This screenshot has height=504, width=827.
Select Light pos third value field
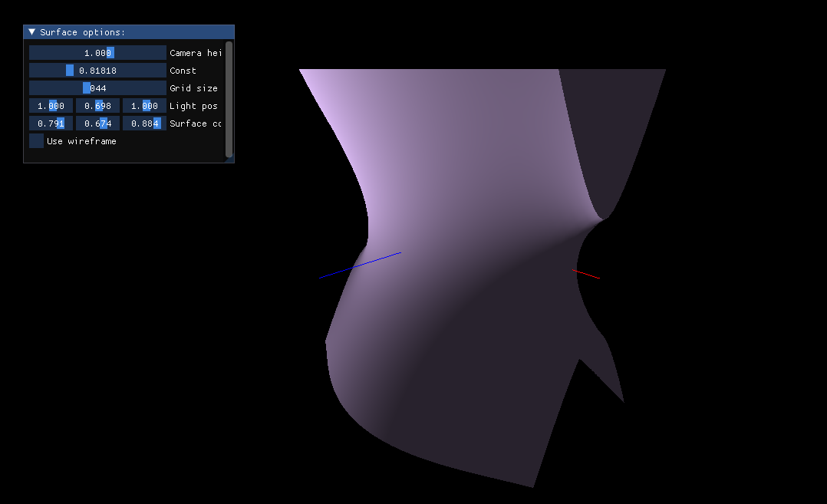click(144, 106)
